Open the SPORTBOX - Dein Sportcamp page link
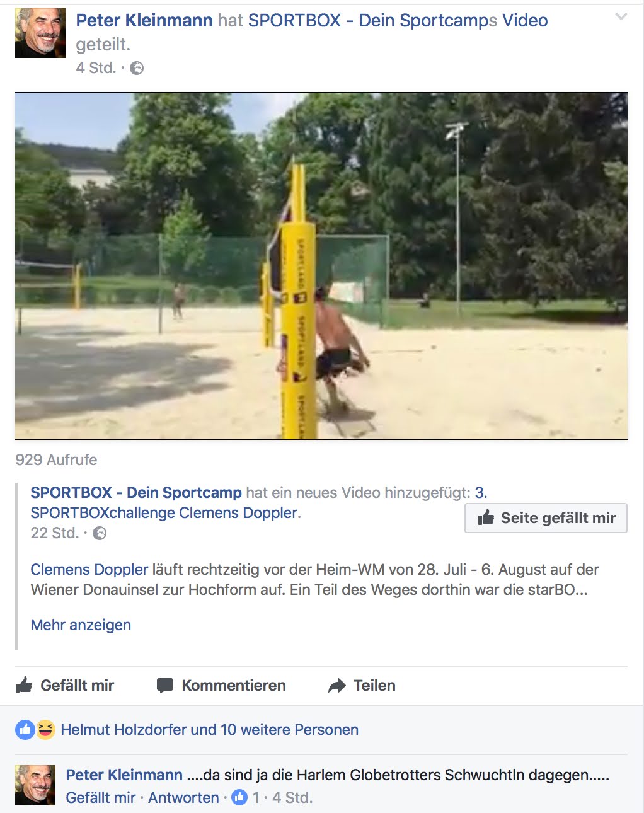Viewport: 644px width, 813px height. point(136,492)
